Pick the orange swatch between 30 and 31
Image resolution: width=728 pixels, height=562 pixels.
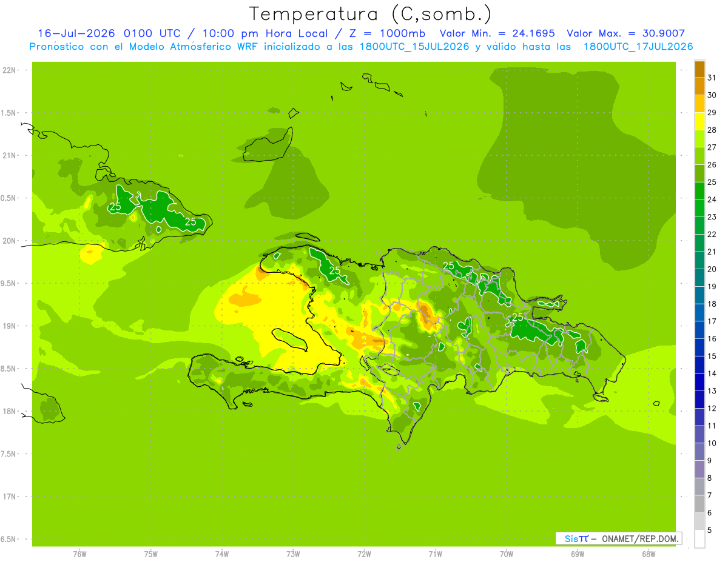tap(699, 87)
